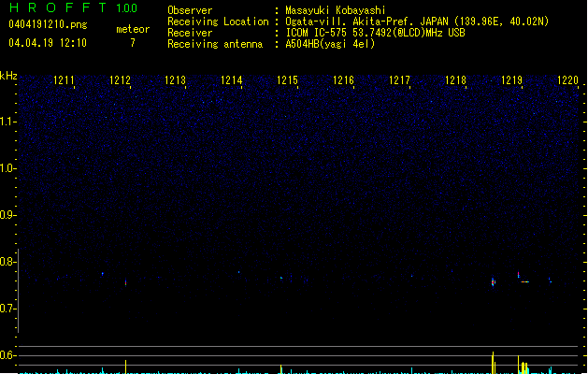This screenshot has width=588, height=374.
Task: Click the 0.7 kHz frequency axis label
Action: tap(8, 309)
